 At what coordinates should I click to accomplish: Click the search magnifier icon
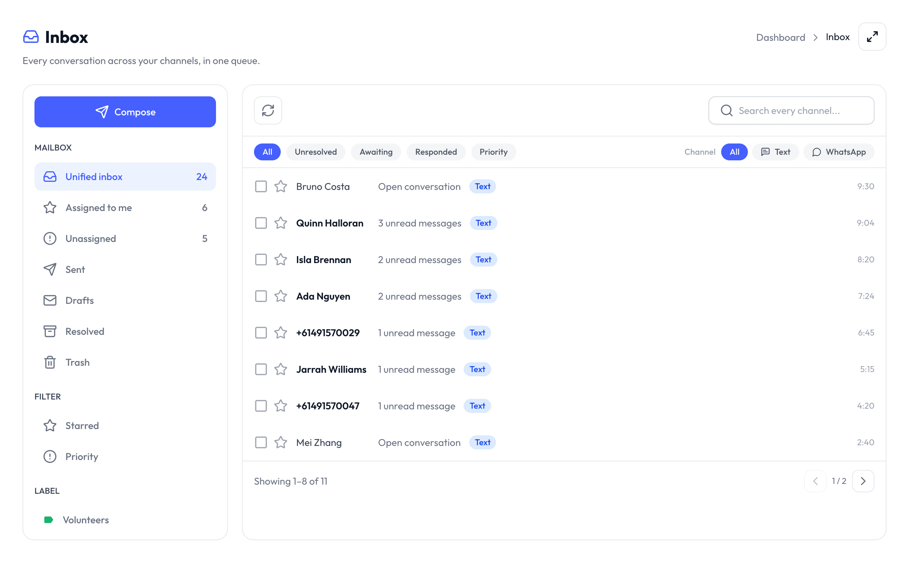pyautogui.click(x=726, y=110)
